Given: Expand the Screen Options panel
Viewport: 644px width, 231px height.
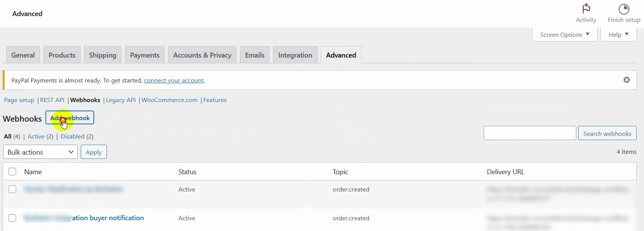Looking at the screenshot, I should pos(564,35).
